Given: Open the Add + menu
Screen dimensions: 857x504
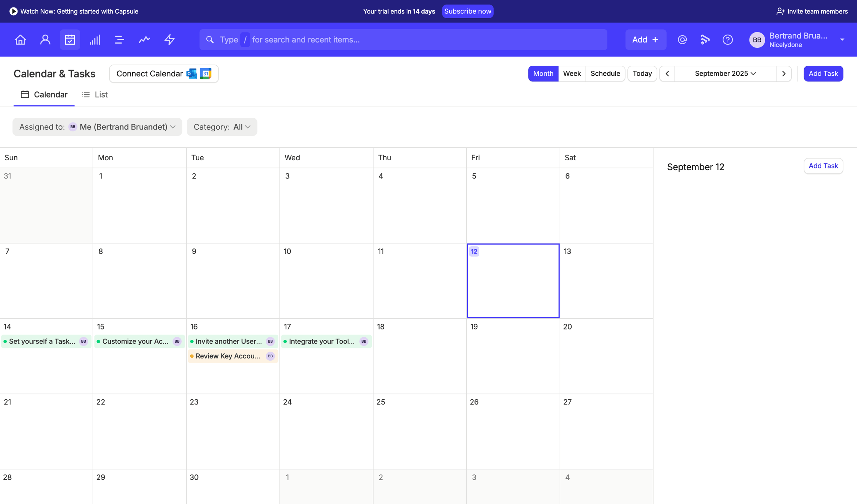Looking at the screenshot, I should (646, 40).
